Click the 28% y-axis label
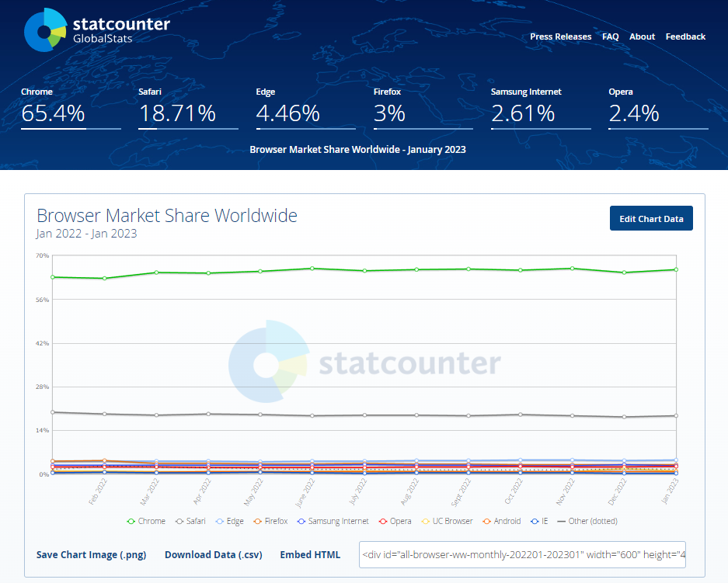The height and width of the screenshot is (583, 728). [x=42, y=387]
